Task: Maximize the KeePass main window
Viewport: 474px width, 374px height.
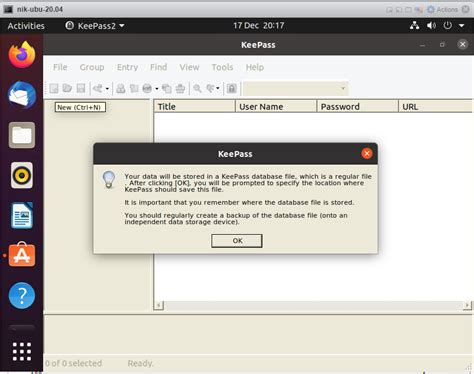Action: 442,45
